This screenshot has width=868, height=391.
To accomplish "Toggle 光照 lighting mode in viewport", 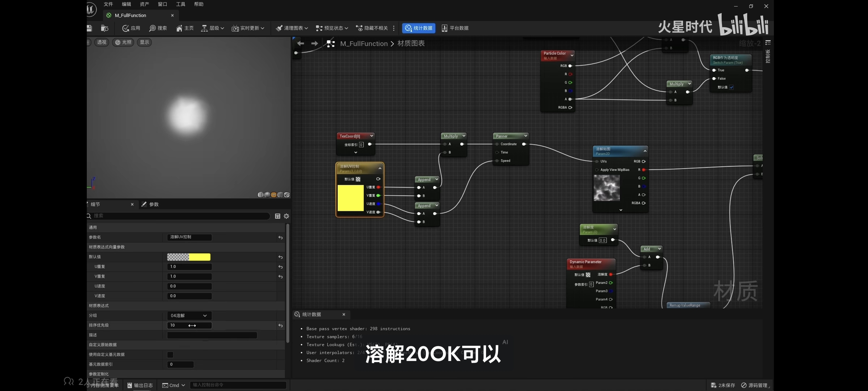I will [x=123, y=42].
